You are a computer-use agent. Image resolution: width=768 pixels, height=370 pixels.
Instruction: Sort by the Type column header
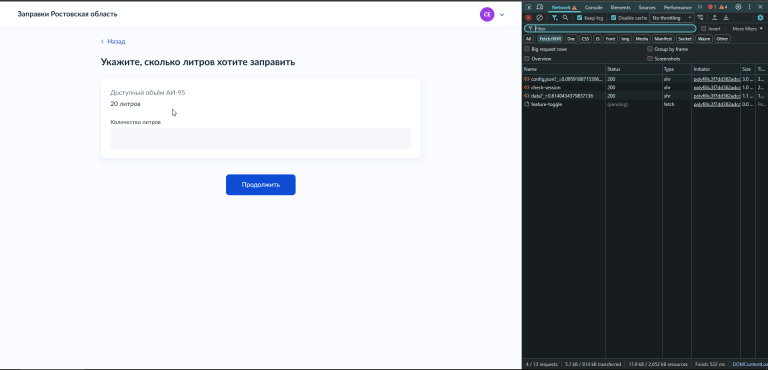pyautogui.click(x=677, y=69)
